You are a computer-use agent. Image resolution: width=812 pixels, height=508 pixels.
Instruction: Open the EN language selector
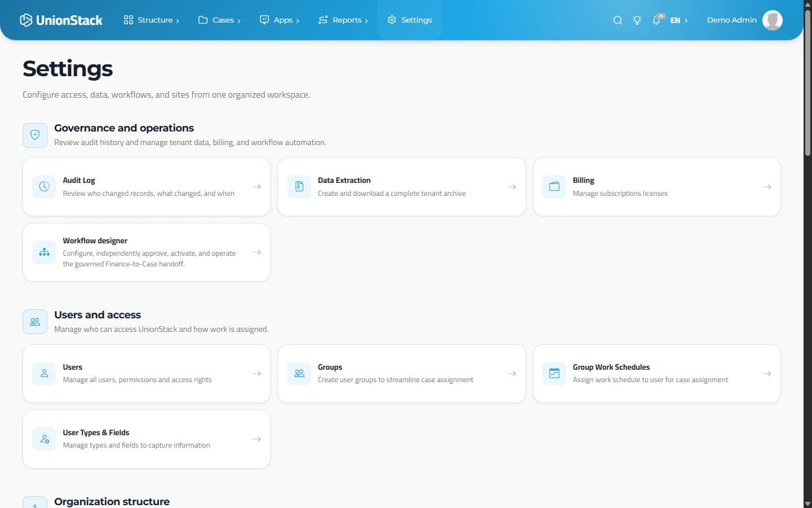click(x=679, y=20)
